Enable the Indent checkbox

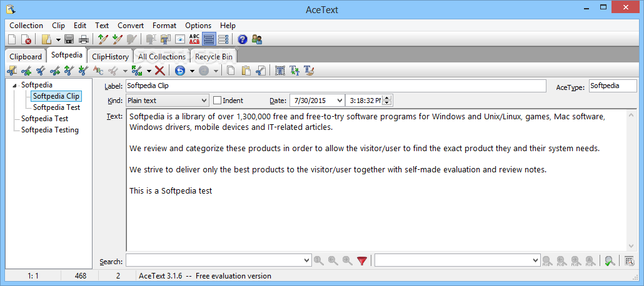coord(217,100)
